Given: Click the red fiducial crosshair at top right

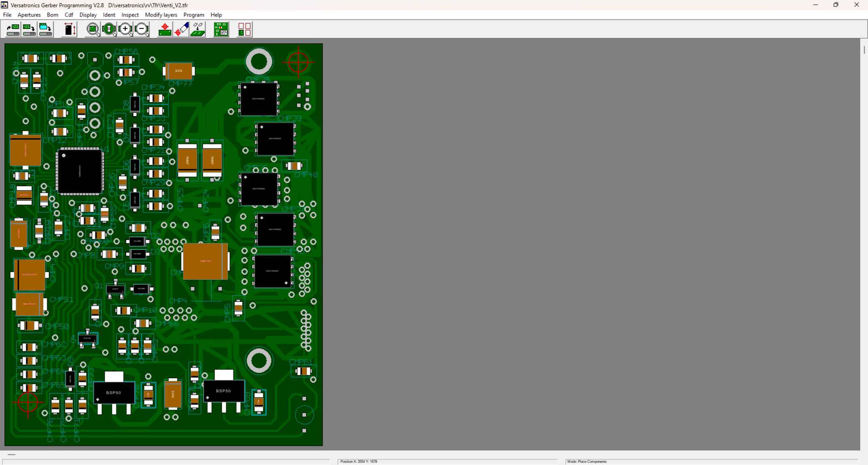Looking at the screenshot, I should (x=298, y=62).
